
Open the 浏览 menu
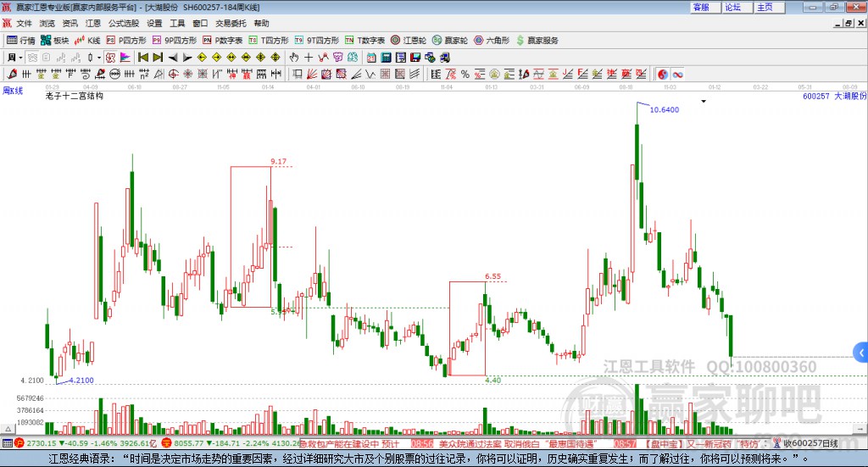click(x=47, y=23)
